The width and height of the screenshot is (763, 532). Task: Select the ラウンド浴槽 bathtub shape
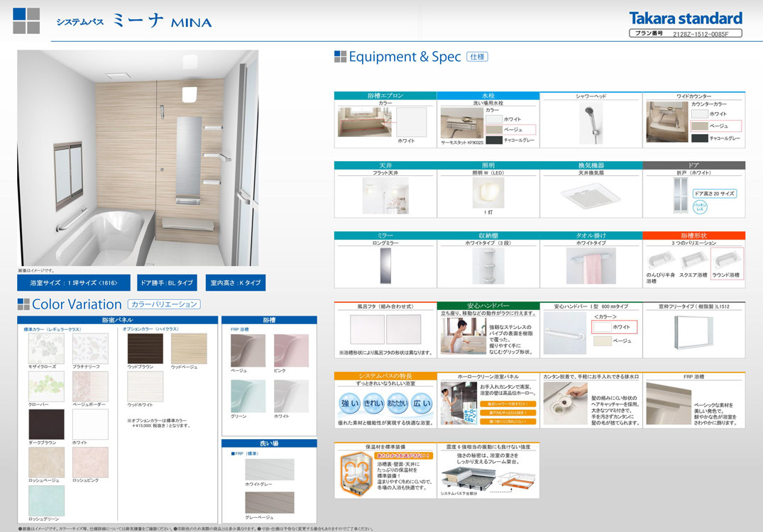pos(727,263)
